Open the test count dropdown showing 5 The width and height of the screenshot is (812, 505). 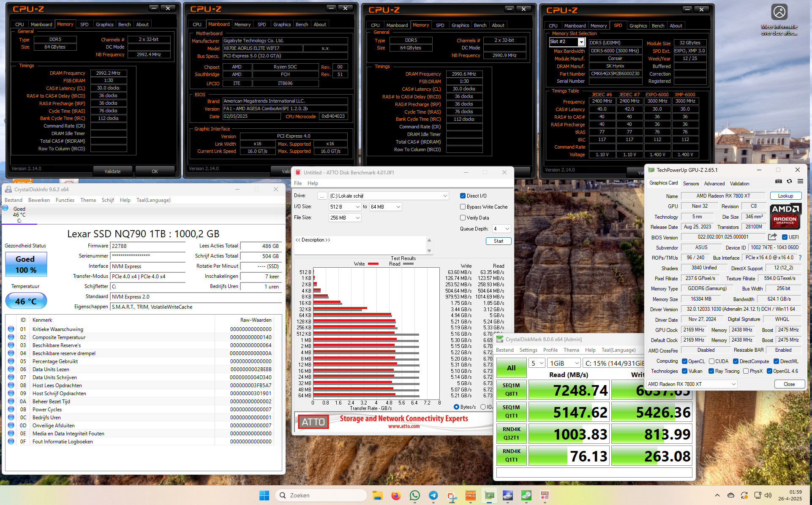[537, 363]
